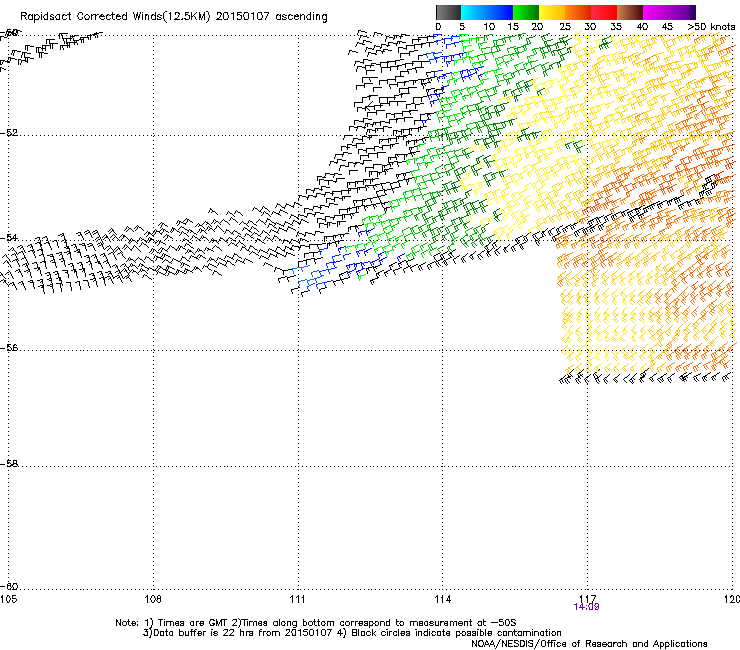Click the '-54' latitude axis label
The image size is (740, 650).
click(x=9, y=237)
